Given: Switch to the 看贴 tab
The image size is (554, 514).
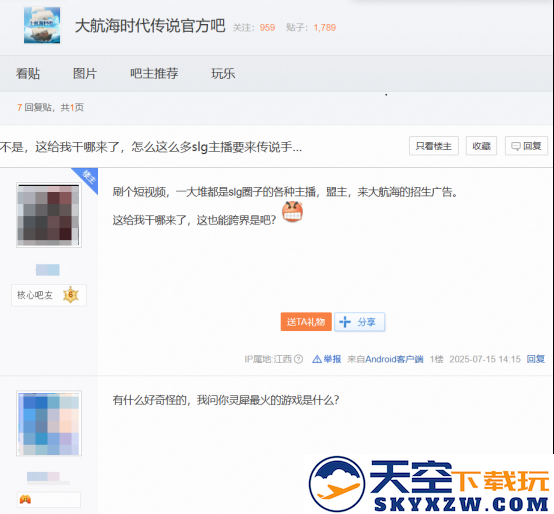Looking at the screenshot, I should [28, 73].
